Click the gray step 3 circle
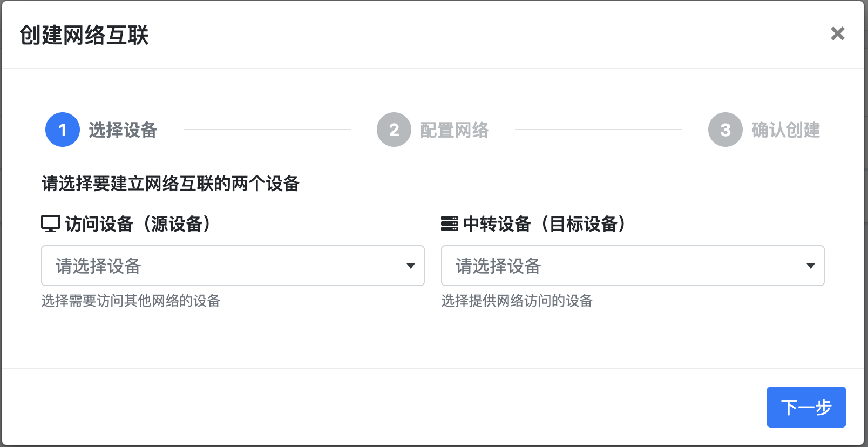868x447 pixels. pos(725,130)
